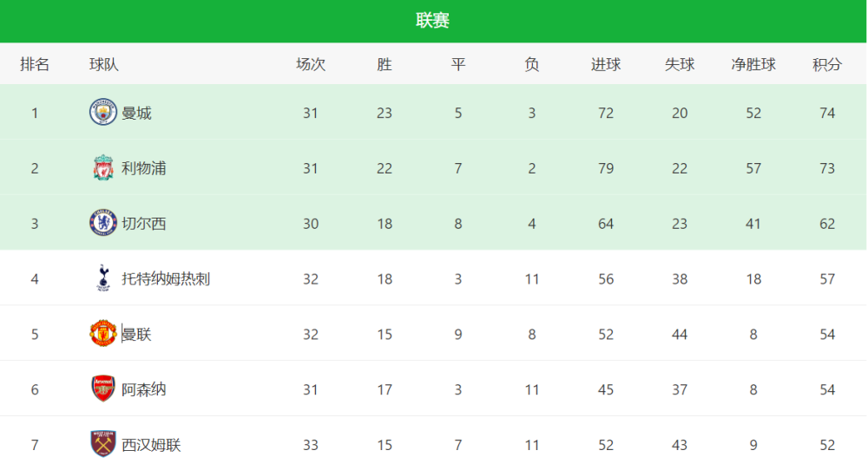Click the Manchester City club crest
This screenshot has height=470, width=868.
click(103, 112)
